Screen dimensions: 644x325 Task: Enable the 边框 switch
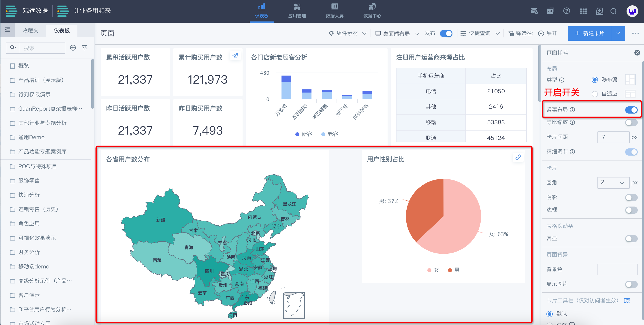click(x=631, y=210)
